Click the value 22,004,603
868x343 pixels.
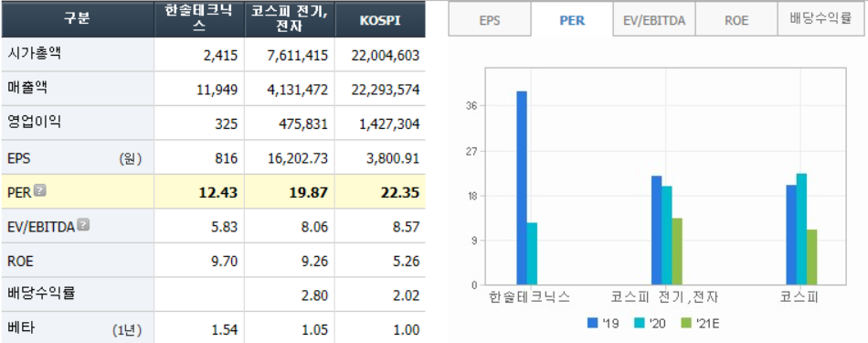point(385,56)
